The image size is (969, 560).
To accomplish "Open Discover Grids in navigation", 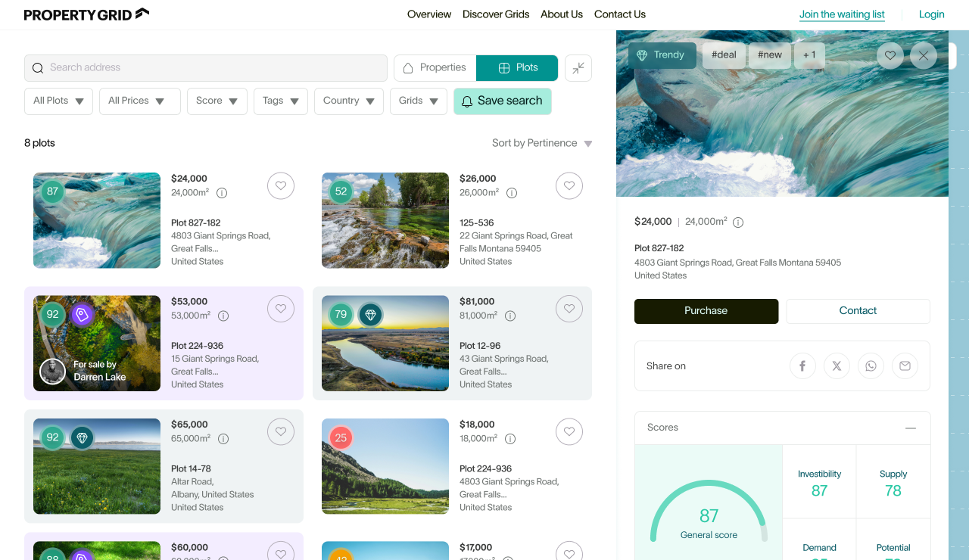I will [x=496, y=14].
